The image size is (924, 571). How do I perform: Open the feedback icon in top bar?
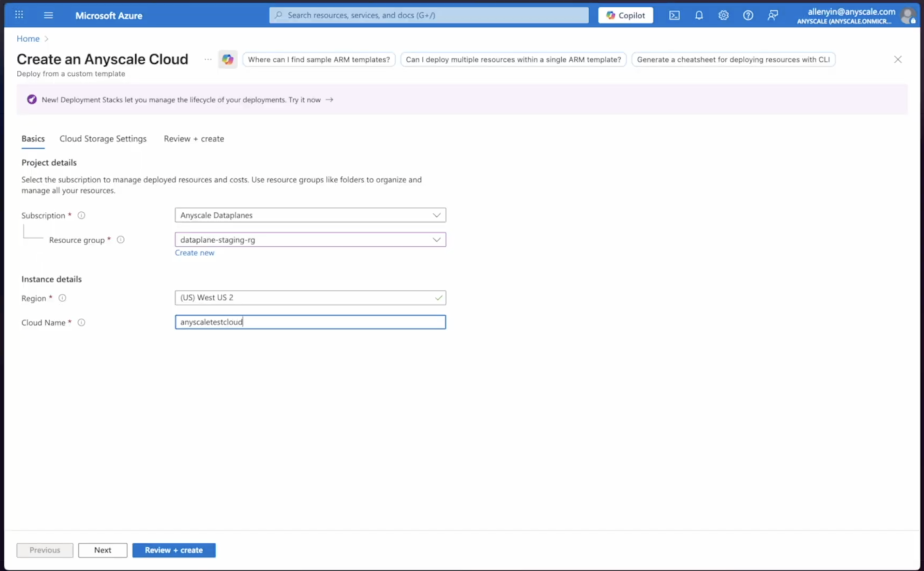773,15
